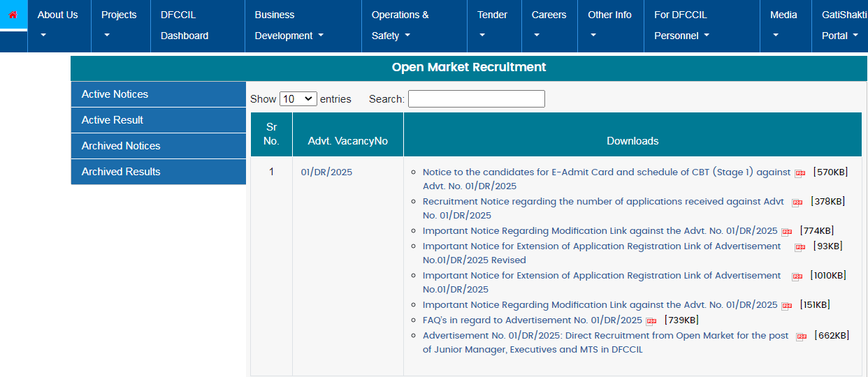
Task: Expand the Projects dropdown menu
Action: pos(121,25)
